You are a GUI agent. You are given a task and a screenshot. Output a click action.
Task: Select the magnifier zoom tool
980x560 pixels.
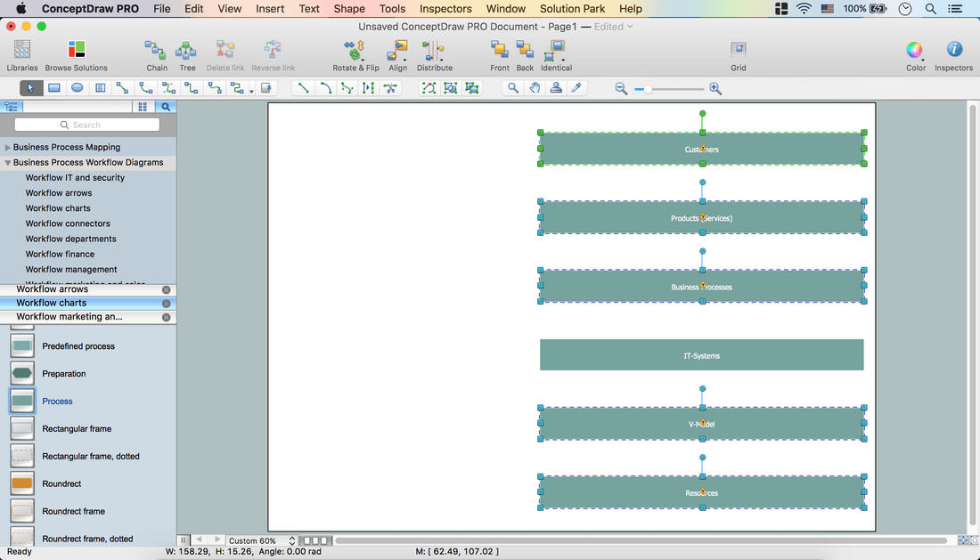pos(512,88)
